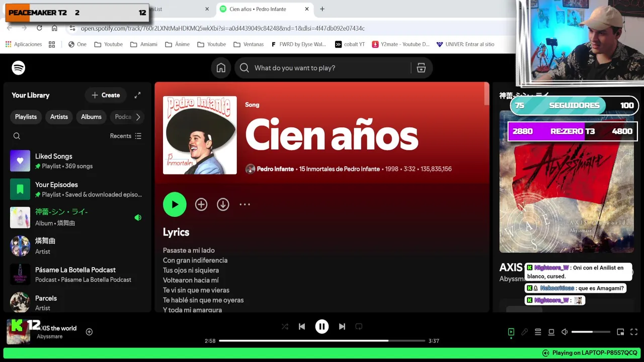The image size is (644, 362).
Task: Open the miniplayer
Action: coord(620,332)
